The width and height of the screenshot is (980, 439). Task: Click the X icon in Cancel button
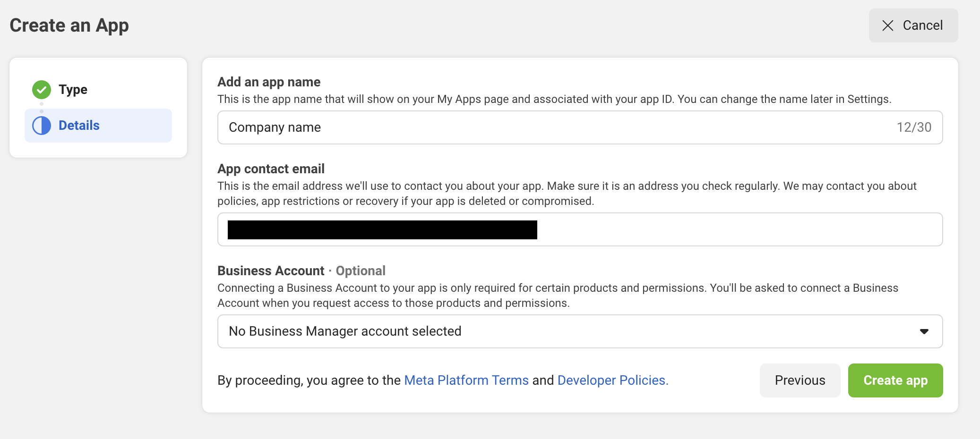pyautogui.click(x=888, y=25)
